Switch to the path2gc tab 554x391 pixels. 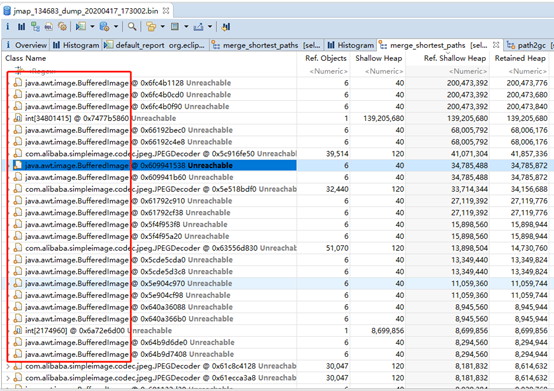529,45
